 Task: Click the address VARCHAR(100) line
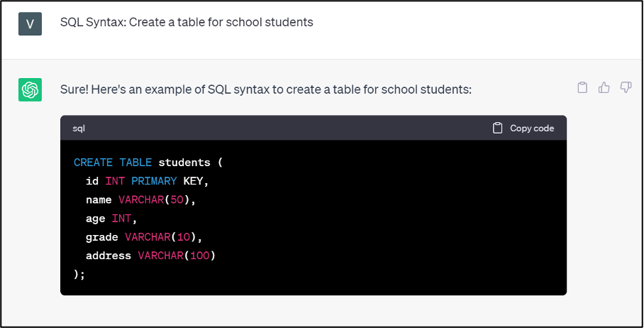click(150, 256)
